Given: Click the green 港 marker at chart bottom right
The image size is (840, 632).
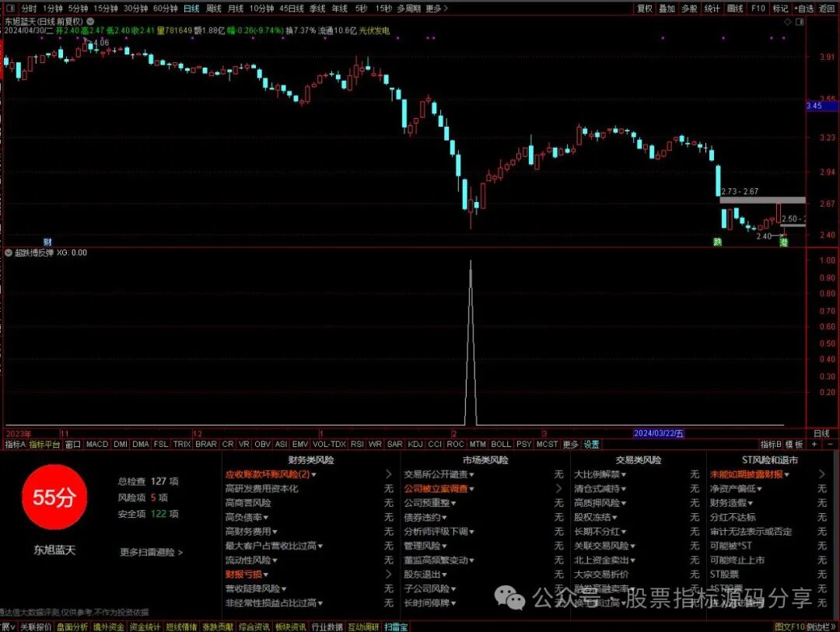Looking at the screenshot, I should [x=784, y=242].
